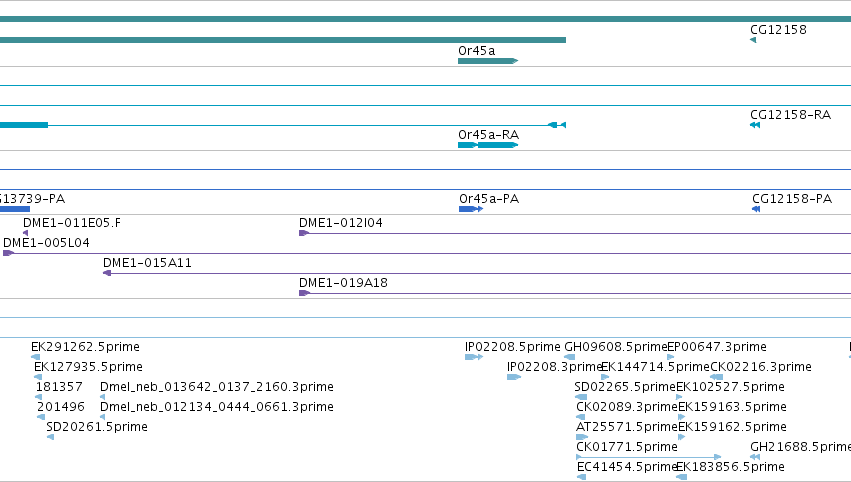Click the EK291262.5prime label
The width and height of the screenshot is (851, 482).
pos(85,346)
